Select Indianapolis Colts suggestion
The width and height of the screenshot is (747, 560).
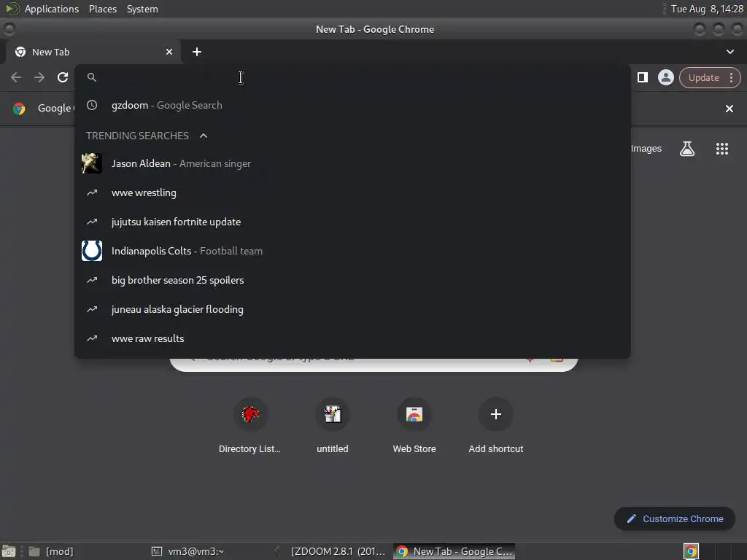tap(352, 251)
